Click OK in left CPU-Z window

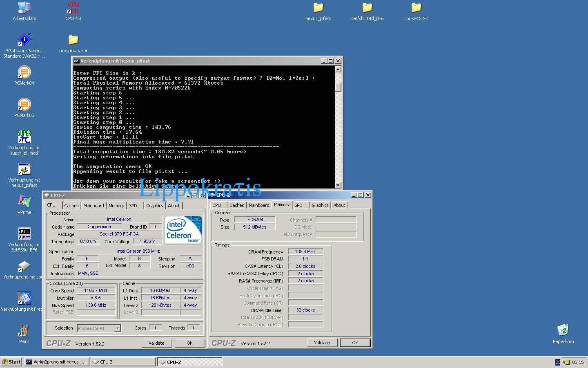click(189, 343)
